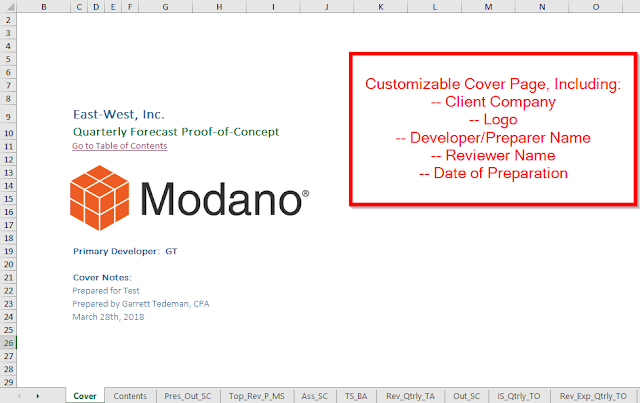The width and height of the screenshot is (640, 403).
Task: Select row 10 header
Action: click(8, 133)
